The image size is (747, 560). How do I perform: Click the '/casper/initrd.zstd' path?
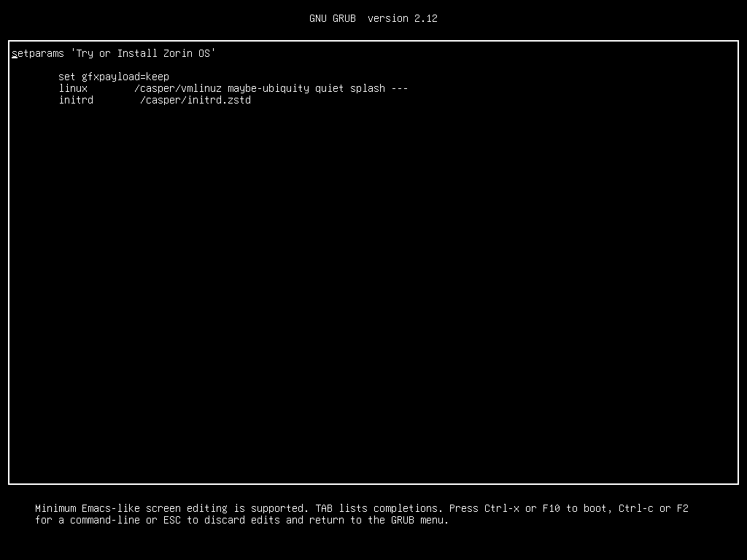point(196,100)
